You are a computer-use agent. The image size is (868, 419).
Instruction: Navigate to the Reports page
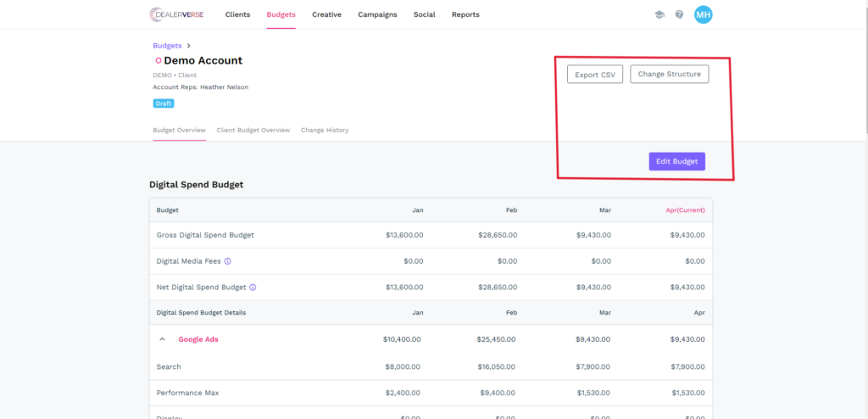point(465,14)
